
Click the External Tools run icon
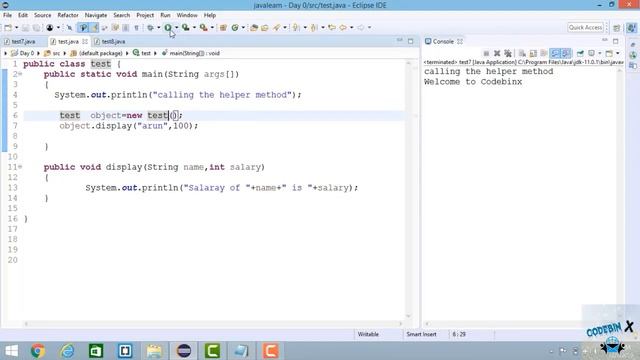point(203,28)
